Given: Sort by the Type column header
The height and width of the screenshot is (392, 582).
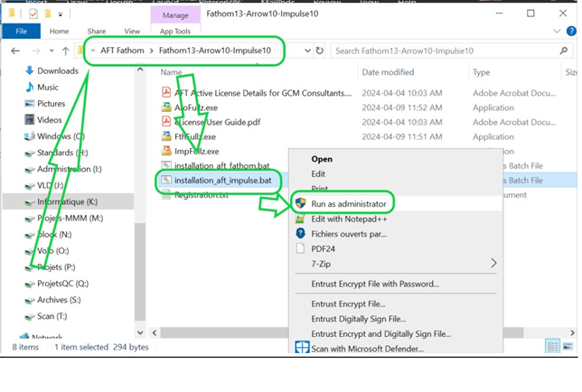Looking at the screenshot, I should [481, 72].
